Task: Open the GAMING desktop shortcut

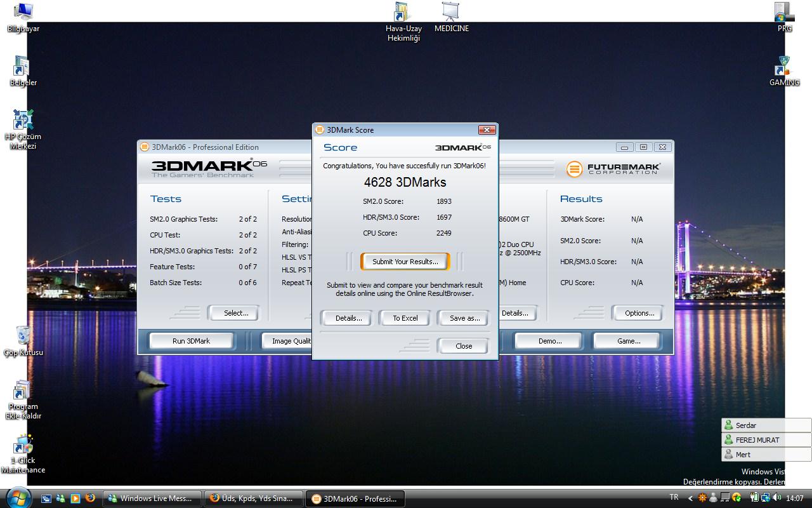Action: (784, 70)
